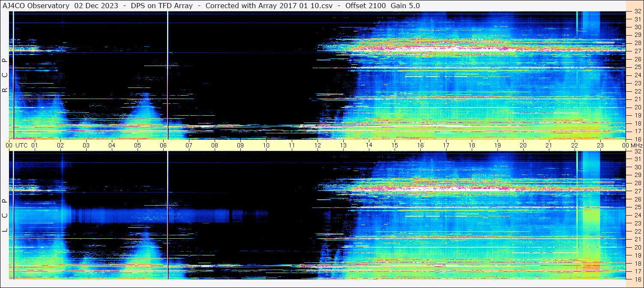Viewport: 644px width, 288px height.
Task: Click the 20 MHz label on LCP frequency scale
Action: tap(637, 247)
